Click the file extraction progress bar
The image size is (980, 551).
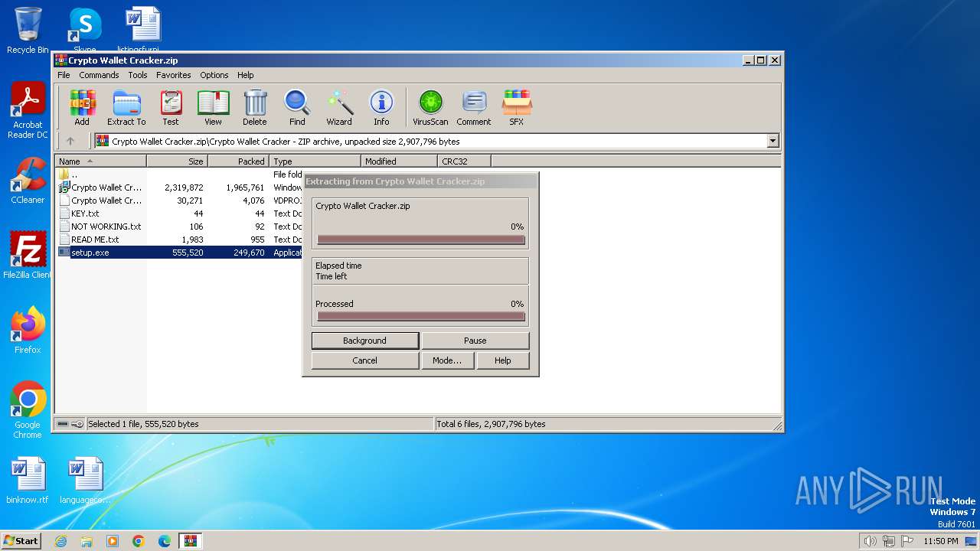point(421,240)
